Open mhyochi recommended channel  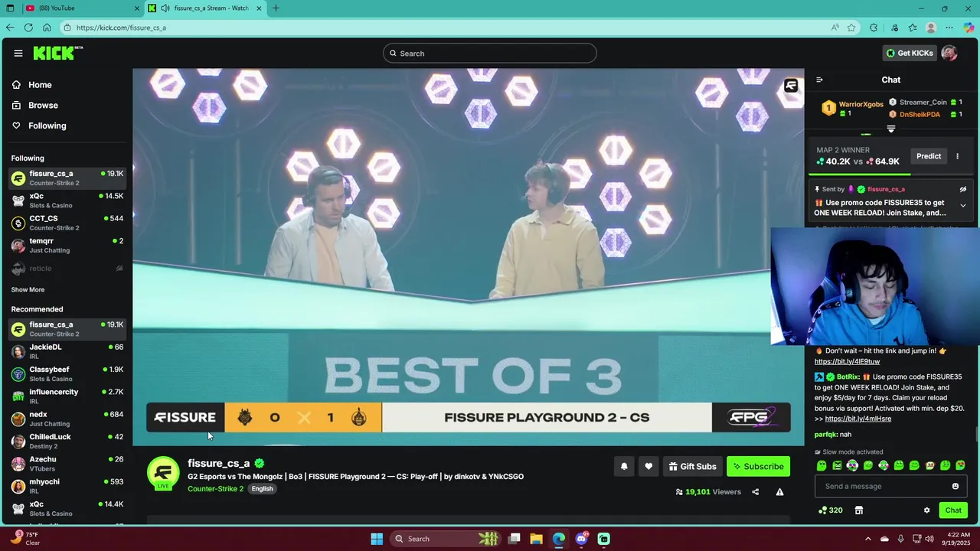(67, 486)
